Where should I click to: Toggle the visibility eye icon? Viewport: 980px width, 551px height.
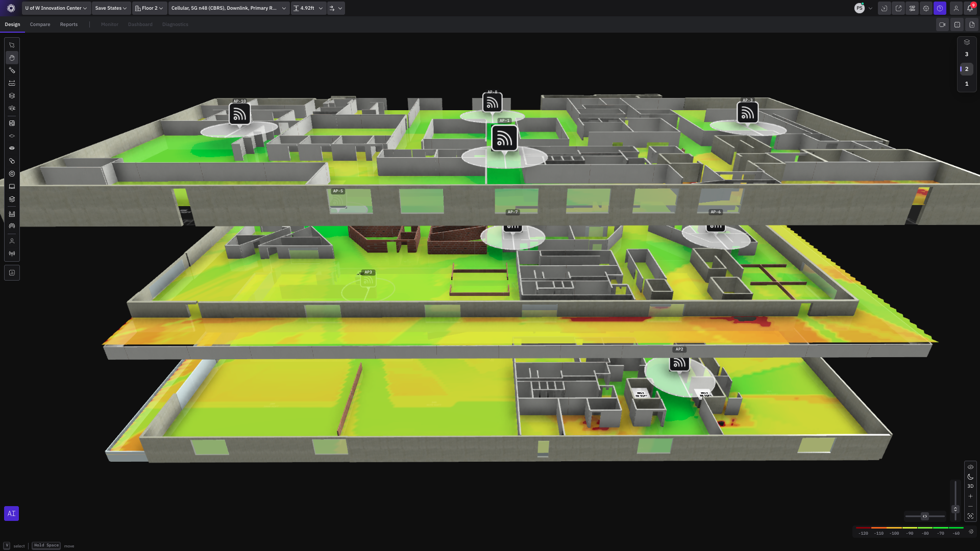[x=970, y=467]
